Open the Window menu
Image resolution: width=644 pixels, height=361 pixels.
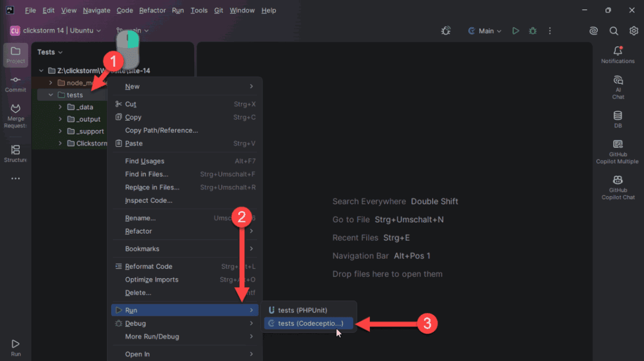pyautogui.click(x=242, y=10)
